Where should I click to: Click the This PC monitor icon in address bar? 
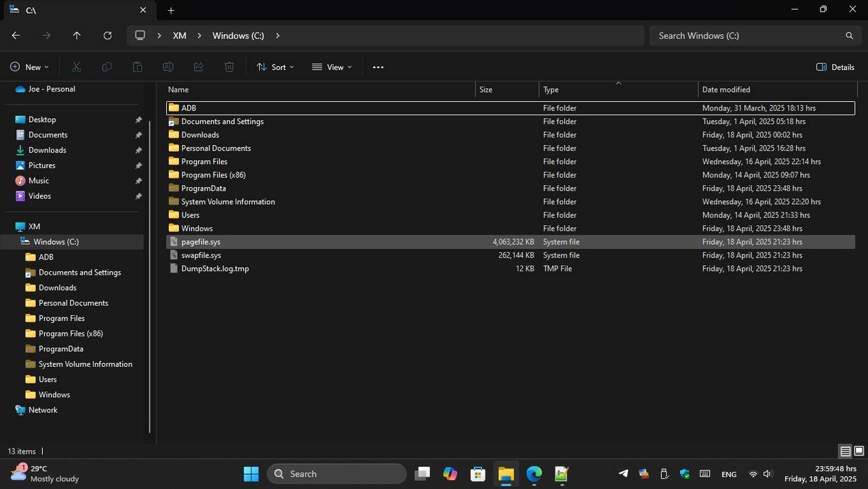coord(140,35)
